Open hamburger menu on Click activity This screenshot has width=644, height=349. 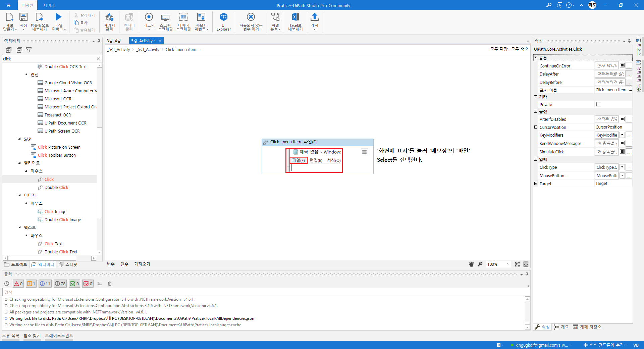364,152
